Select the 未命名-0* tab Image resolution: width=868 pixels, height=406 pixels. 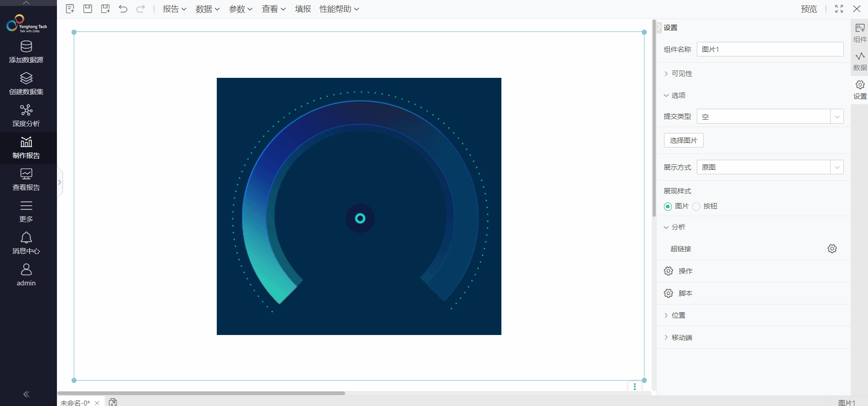[75, 403]
